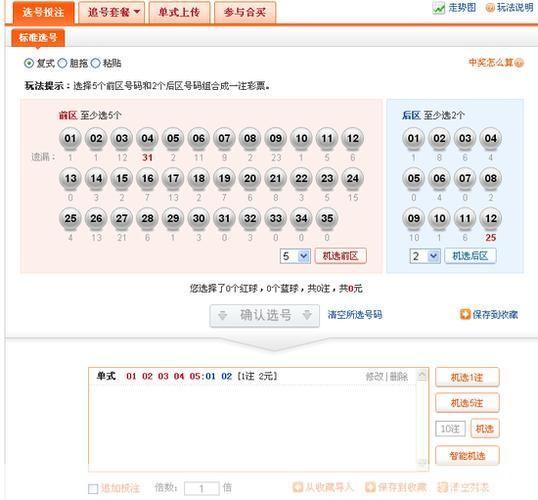Choose front zone ball 27
538x500 pixels.
pyautogui.click(x=122, y=218)
